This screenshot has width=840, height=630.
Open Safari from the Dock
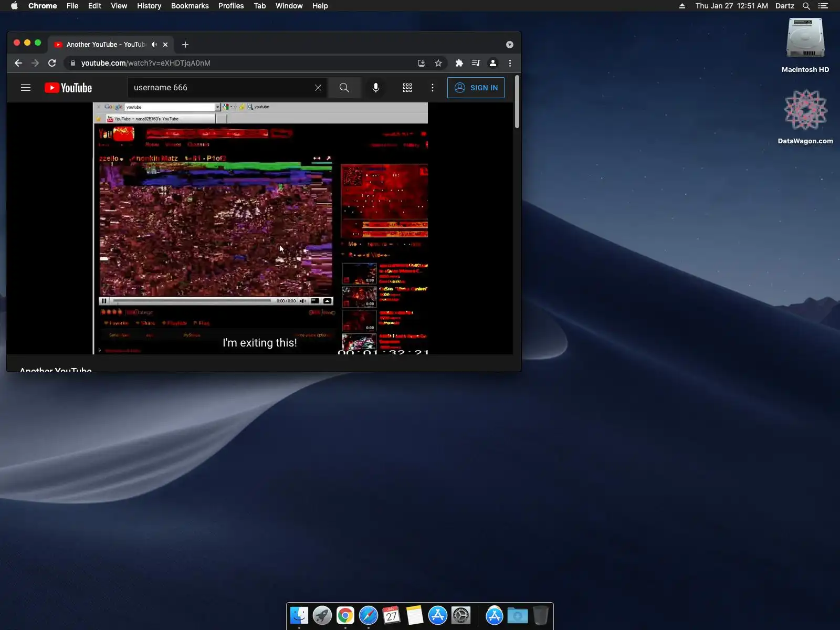(369, 615)
